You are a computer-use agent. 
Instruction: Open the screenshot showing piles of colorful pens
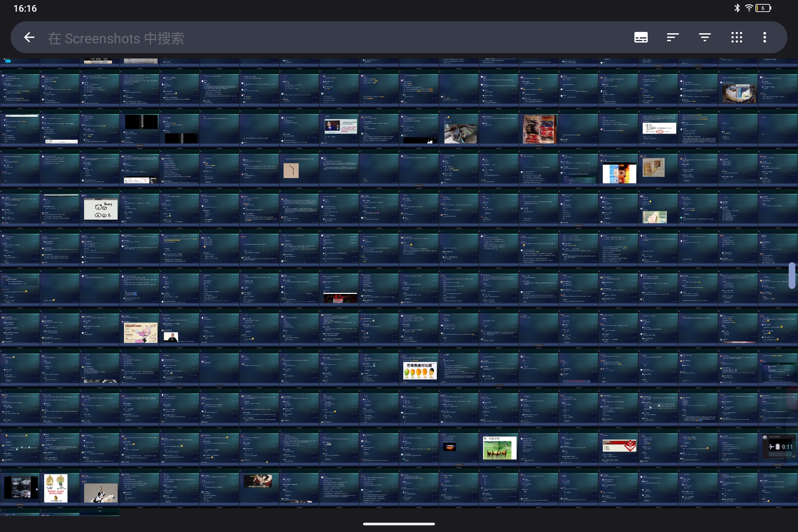539,129
